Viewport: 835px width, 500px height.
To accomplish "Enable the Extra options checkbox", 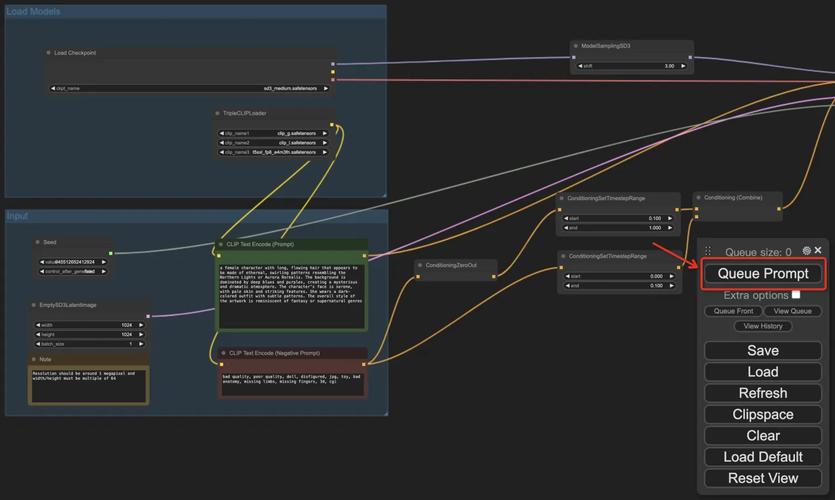I will click(796, 294).
